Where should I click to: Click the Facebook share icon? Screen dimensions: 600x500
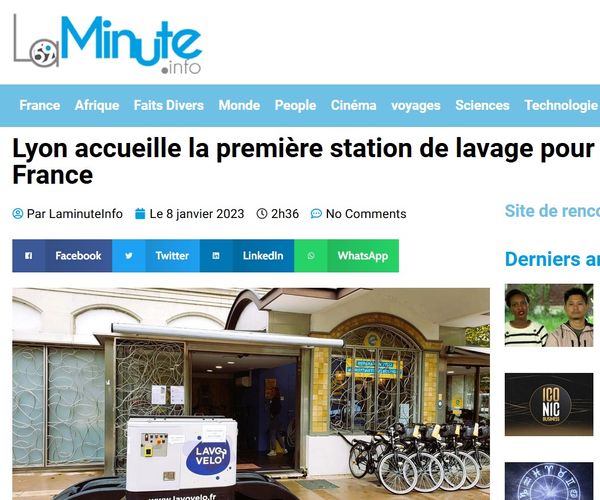29,256
